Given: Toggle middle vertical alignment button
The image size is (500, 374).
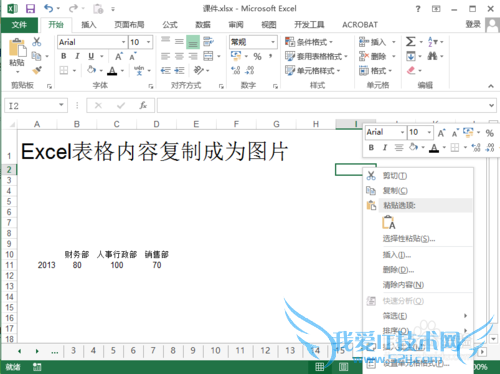Looking at the screenshot, I should pyautogui.click(x=179, y=42).
